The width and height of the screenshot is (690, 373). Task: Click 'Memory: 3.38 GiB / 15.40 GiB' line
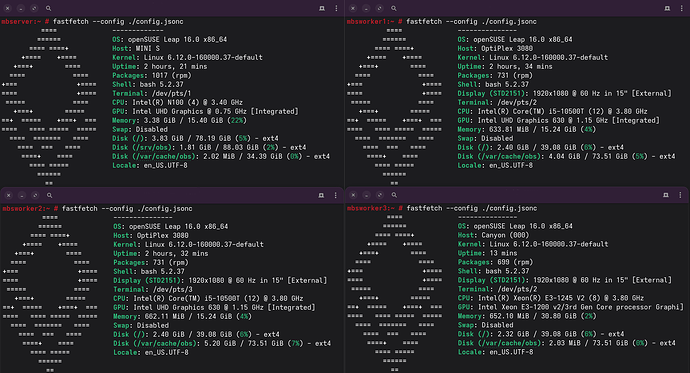(x=179, y=121)
